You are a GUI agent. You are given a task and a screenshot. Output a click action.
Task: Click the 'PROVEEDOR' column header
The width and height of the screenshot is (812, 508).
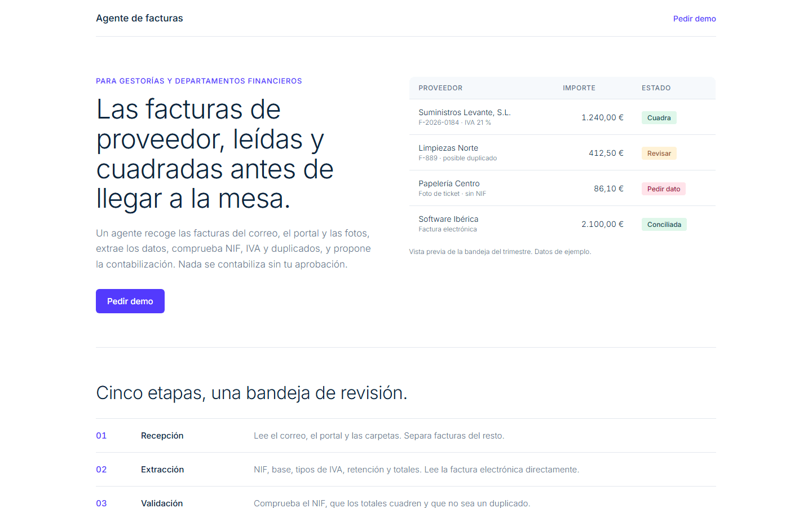[440, 88]
